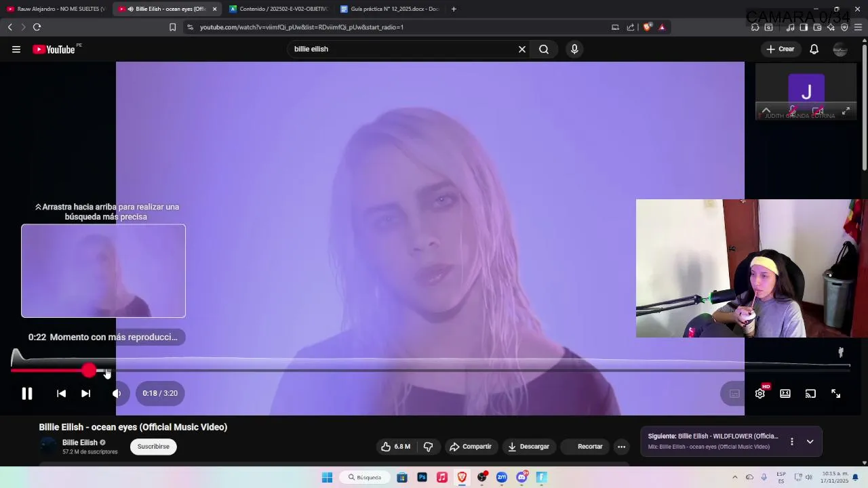
Task: Open the Billie Eilish channel name
Action: (x=80, y=443)
